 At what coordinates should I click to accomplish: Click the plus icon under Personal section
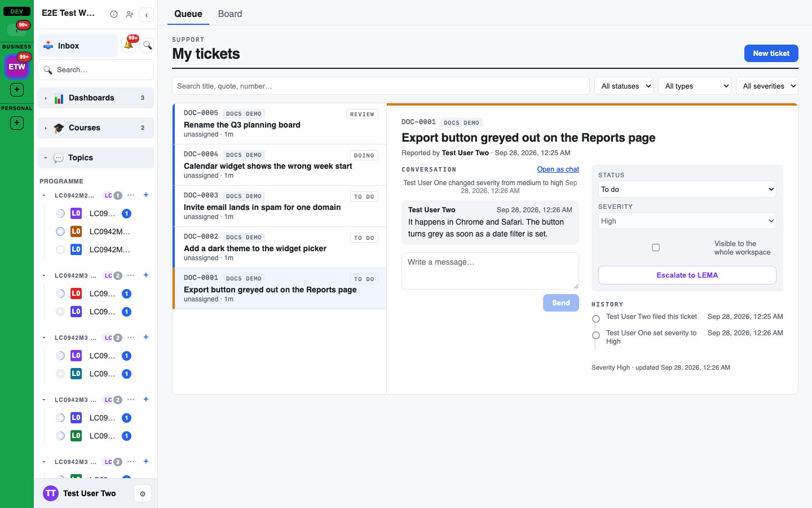click(17, 122)
